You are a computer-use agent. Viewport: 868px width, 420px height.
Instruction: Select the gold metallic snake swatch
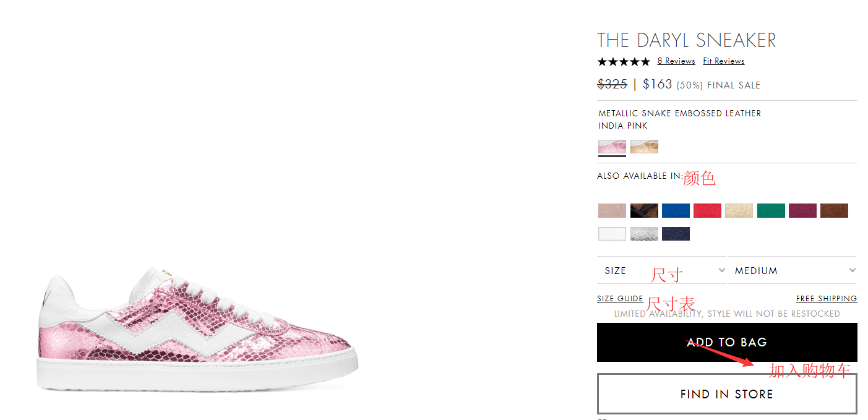click(x=644, y=147)
